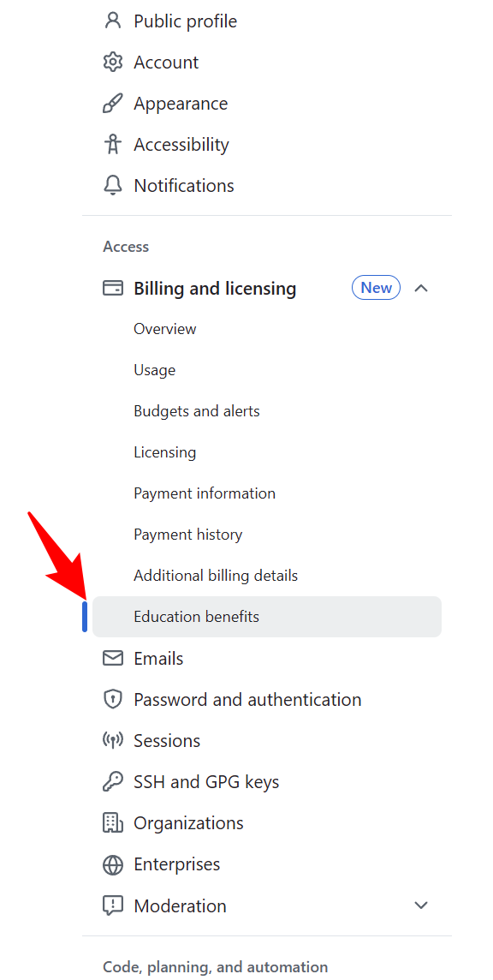The image size is (493, 980).
Task: Click the Accessibility icon
Action: point(113,144)
